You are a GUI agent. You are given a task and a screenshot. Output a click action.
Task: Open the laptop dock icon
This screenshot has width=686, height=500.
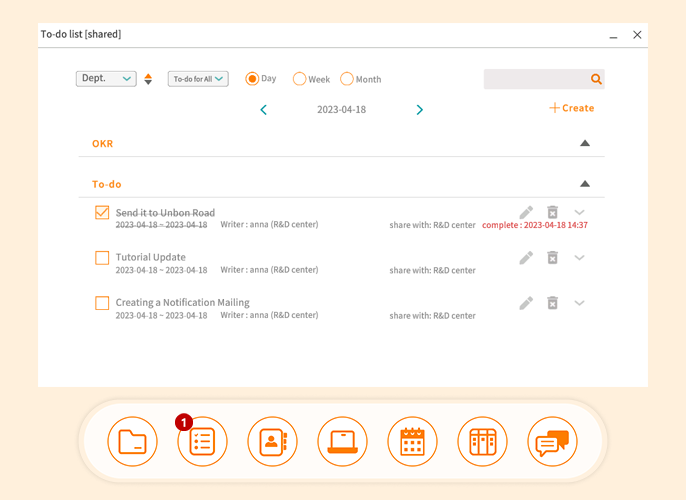(x=343, y=441)
